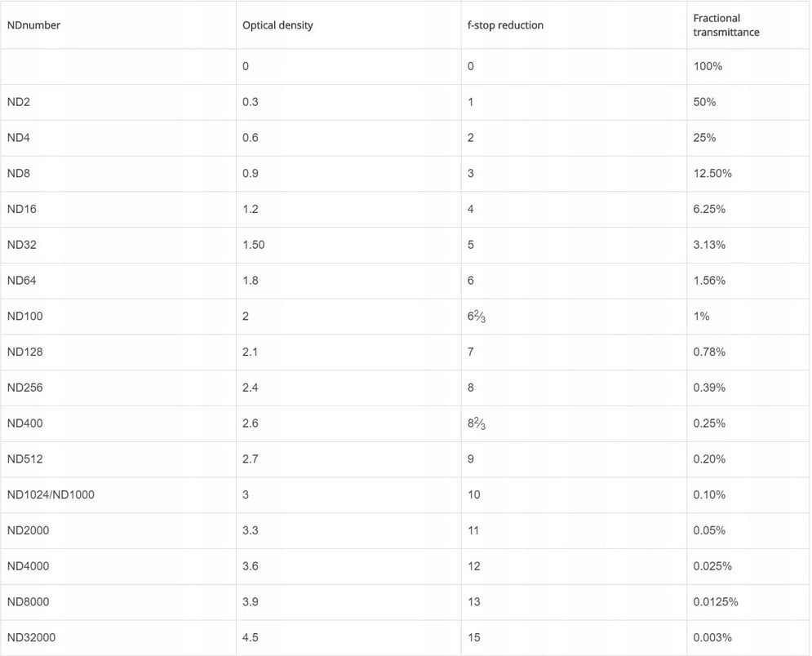
Task: Click the ND1024/ND1000 cell
Action: pyautogui.click(x=51, y=494)
